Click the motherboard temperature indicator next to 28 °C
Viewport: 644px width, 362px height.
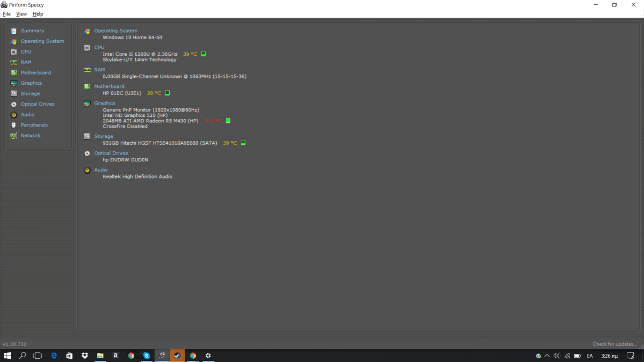click(x=167, y=93)
